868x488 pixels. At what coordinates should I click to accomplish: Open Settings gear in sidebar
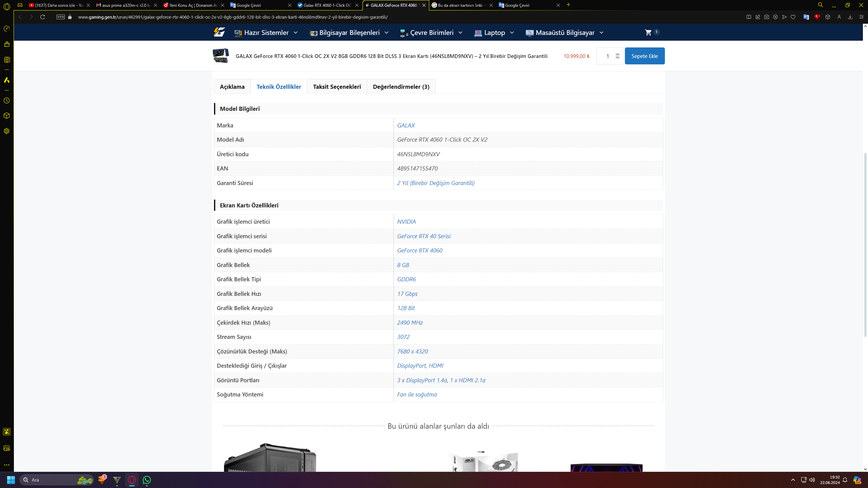[7, 131]
